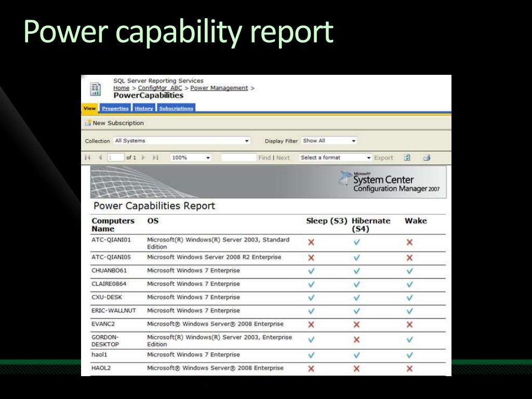Viewport: 532px width, 399px height.
Task: Click the Wake status for CHUANBO61
Action: tap(409, 271)
